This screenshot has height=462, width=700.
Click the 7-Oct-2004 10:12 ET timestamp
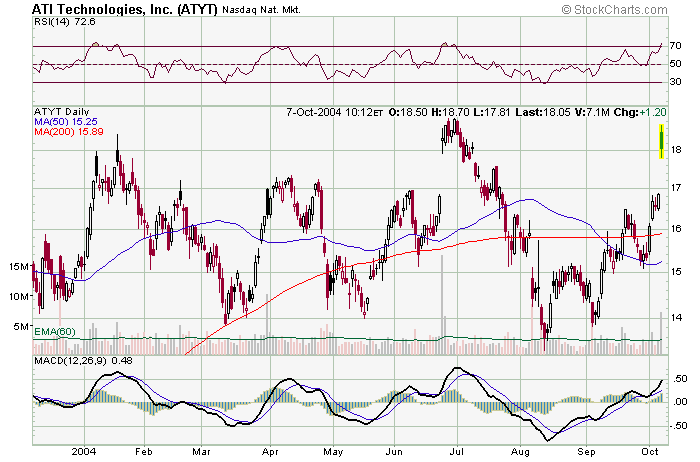(x=334, y=112)
